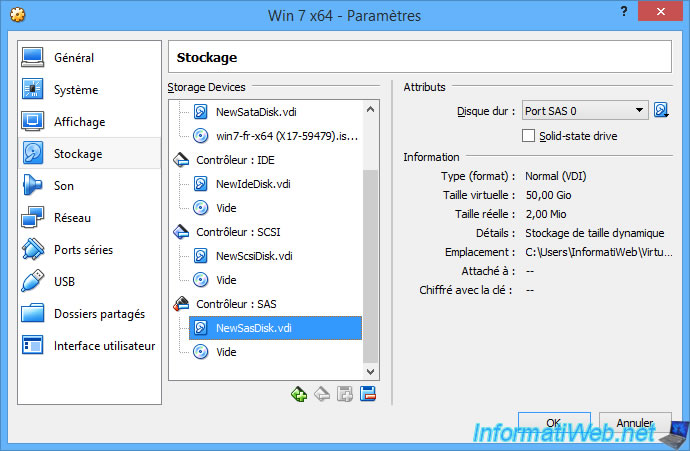The image size is (690, 451).
Task: Click the add storage controller icon
Action: (298, 394)
